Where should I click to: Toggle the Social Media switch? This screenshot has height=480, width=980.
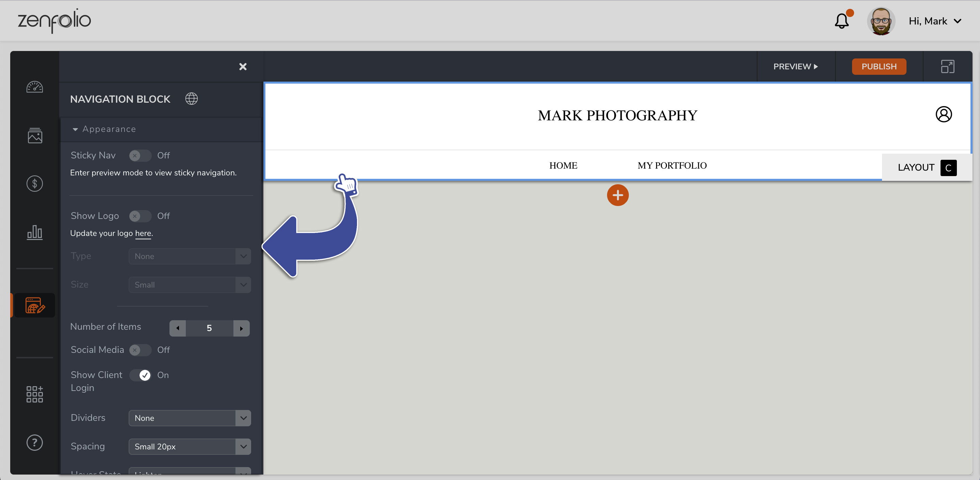click(140, 350)
